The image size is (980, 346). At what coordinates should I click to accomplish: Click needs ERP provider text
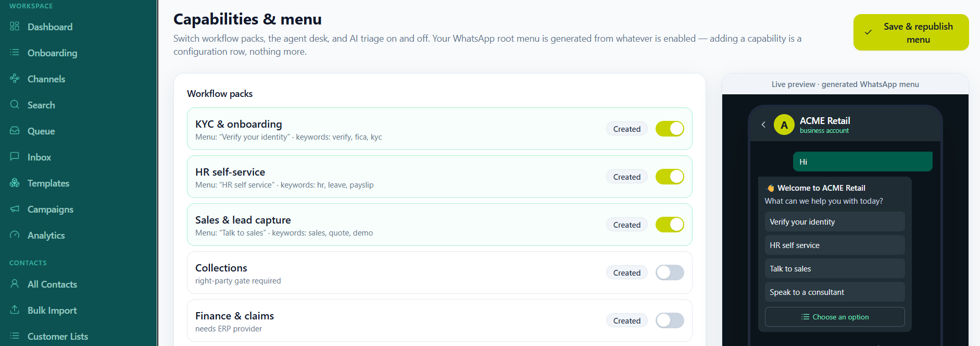tap(229, 329)
